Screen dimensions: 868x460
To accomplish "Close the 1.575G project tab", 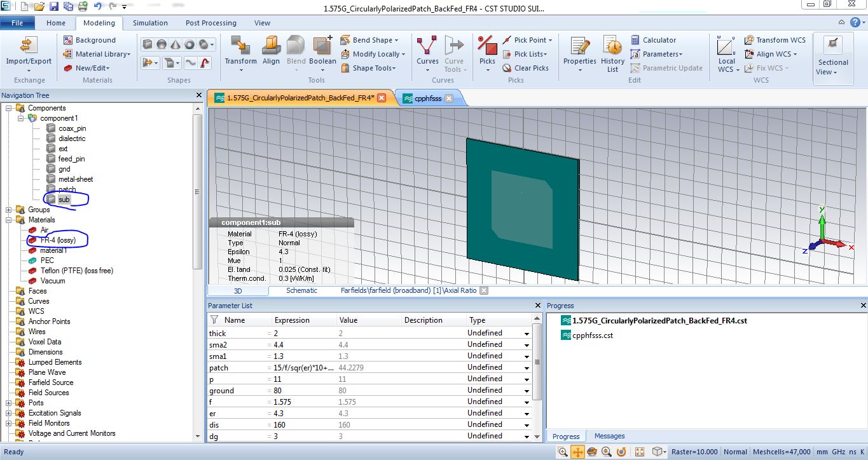I will point(382,98).
